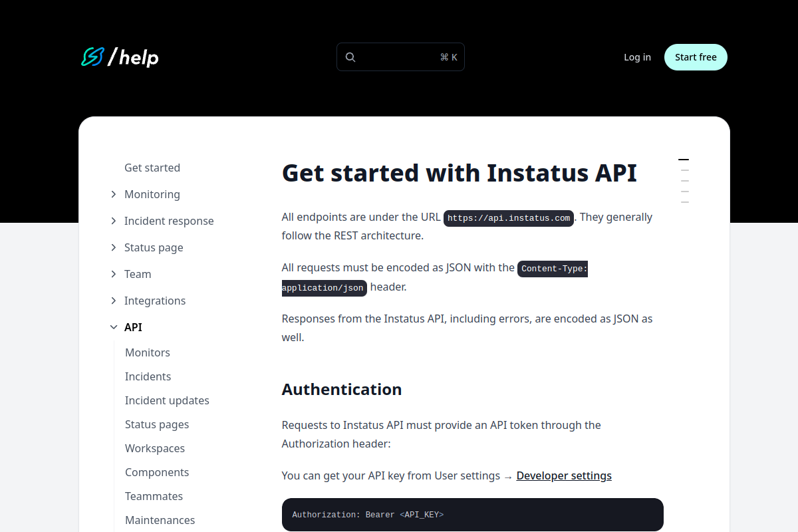Expand the Incident response chevron
The width and height of the screenshot is (798, 532).
tap(114, 221)
